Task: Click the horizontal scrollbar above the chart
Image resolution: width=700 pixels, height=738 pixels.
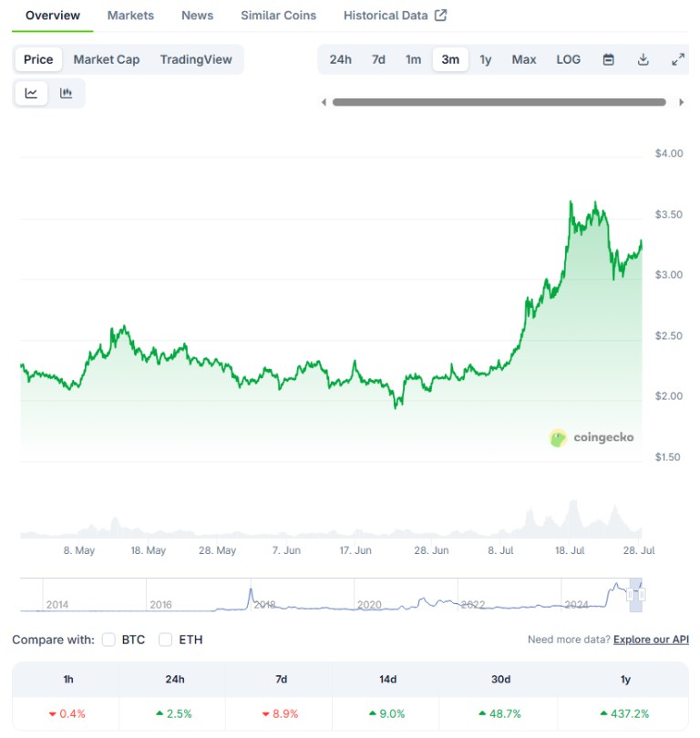Action: [x=501, y=102]
